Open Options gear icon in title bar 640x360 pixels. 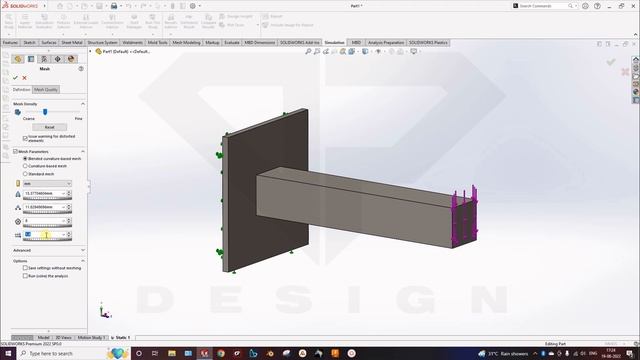coord(193,6)
